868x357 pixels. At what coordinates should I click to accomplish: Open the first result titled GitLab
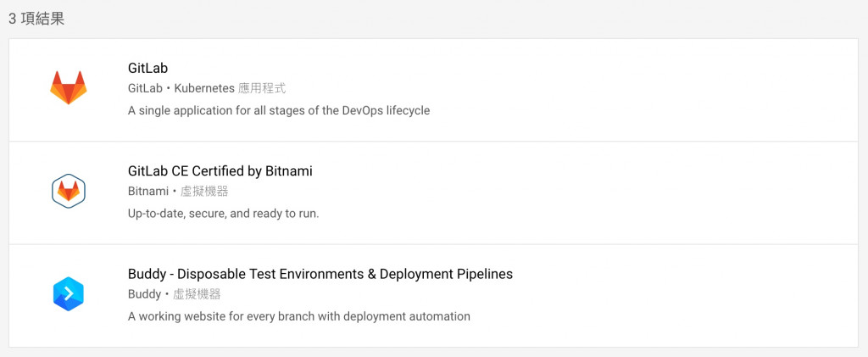(x=149, y=68)
